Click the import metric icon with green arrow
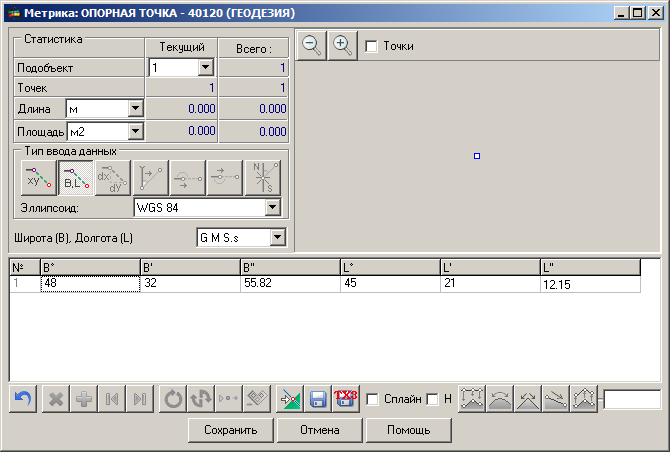 (289, 399)
